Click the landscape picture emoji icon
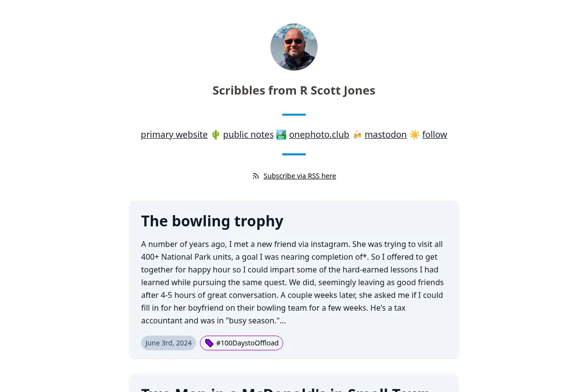The image size is (588, 392). 281,134
